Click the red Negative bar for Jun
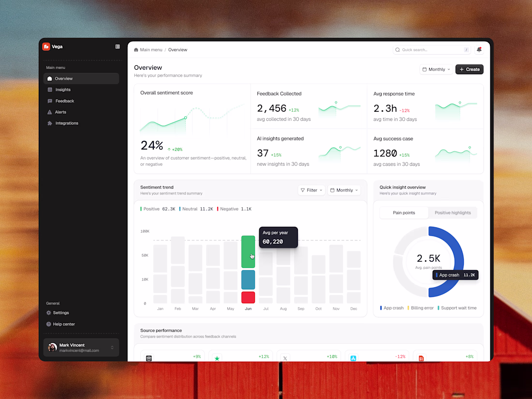 [x=248, y=297]
